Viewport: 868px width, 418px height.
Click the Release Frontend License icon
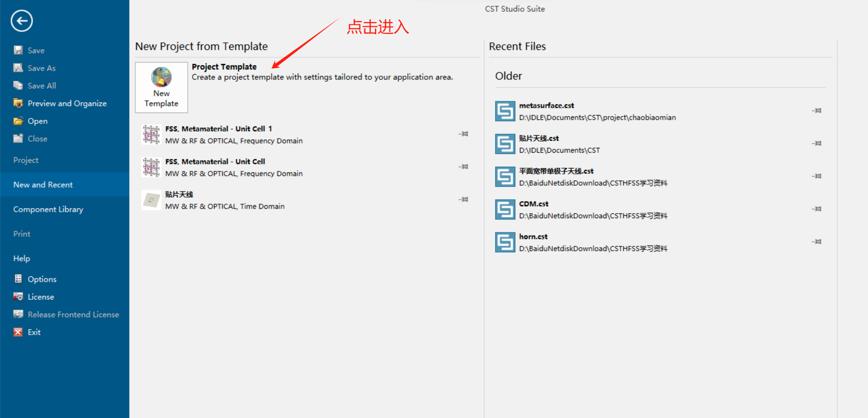coord(18,314)
